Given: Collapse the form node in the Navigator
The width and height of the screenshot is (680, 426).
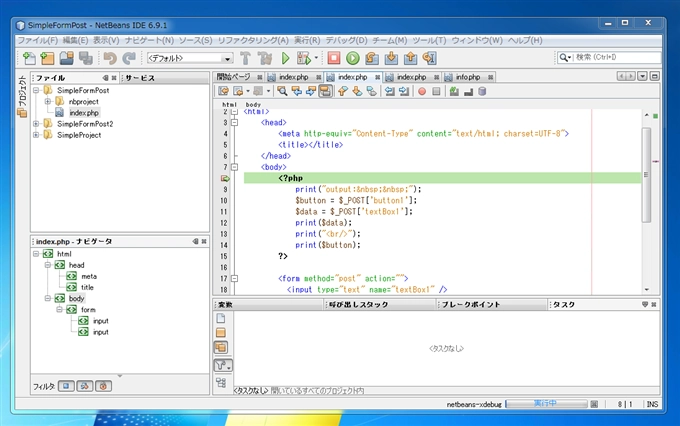Looking at the screenshot, I should point(59,310).
